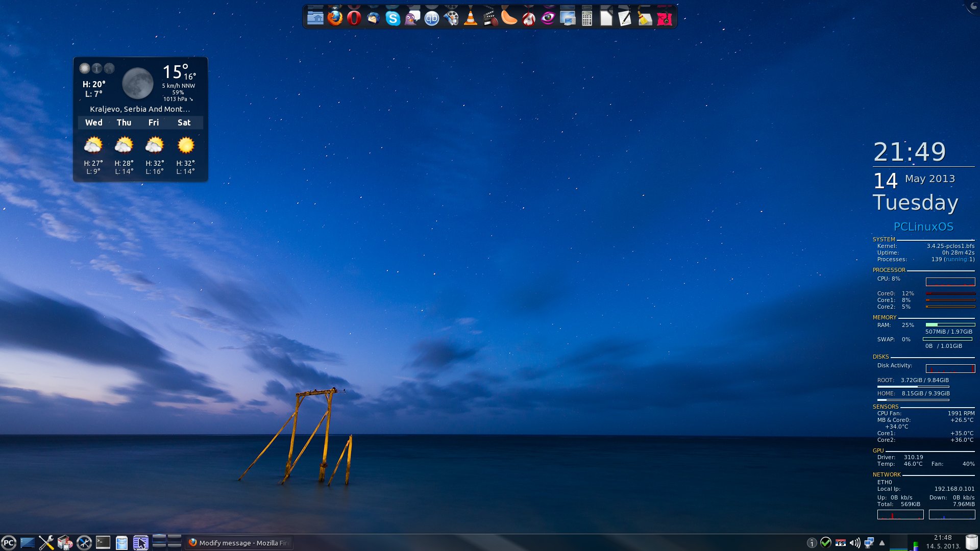Viewport: 980px width, 551px height.
Task: Open Opera browser from the dock
Action: point(354,18)
